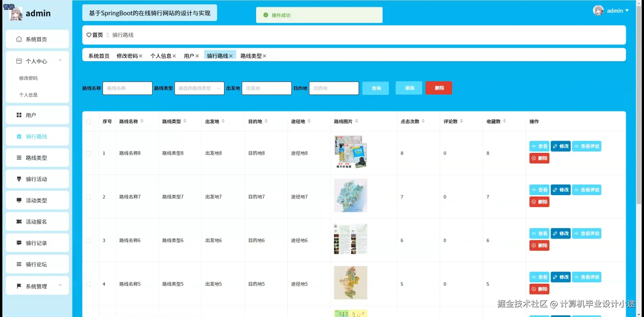This screenshot has width=644, height=317.
Task: Click the 系统首页 home icon in sidebar
Action: click(x=19, y=39)
